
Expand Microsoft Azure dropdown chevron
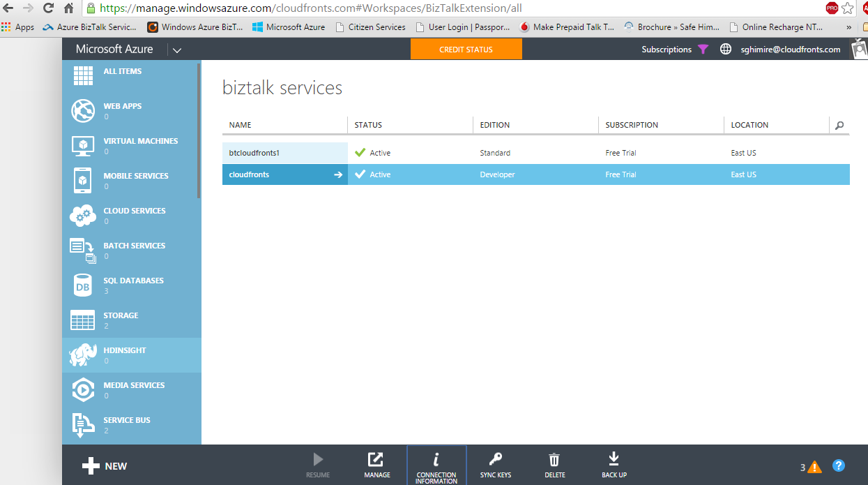pyautogui.click(x=176, y=50)
